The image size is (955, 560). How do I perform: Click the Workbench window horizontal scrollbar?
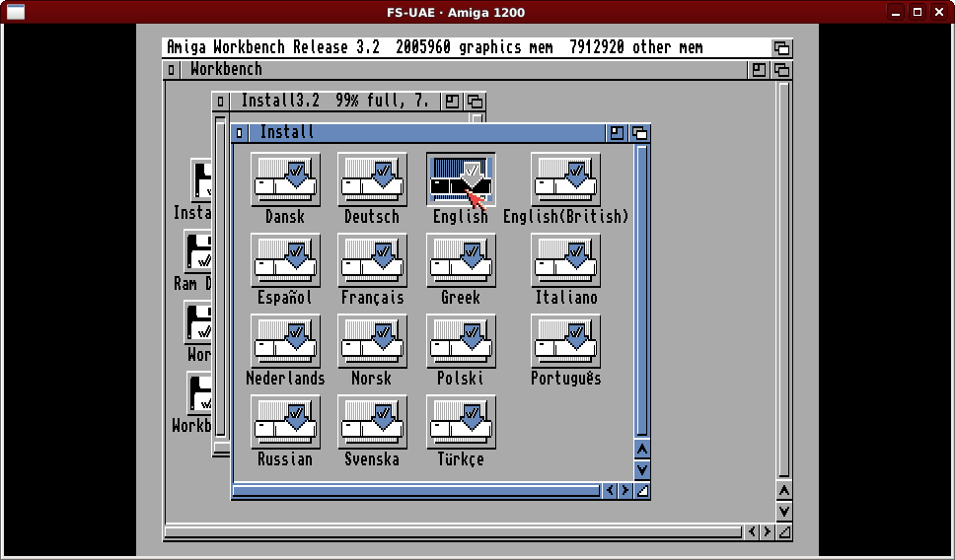454,532
